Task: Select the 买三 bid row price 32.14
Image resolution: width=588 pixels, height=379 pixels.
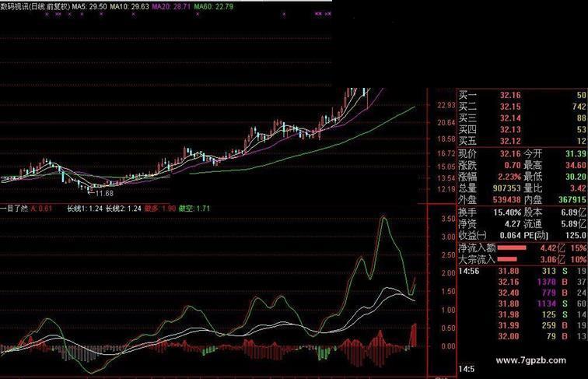Action: click(510, 118)
